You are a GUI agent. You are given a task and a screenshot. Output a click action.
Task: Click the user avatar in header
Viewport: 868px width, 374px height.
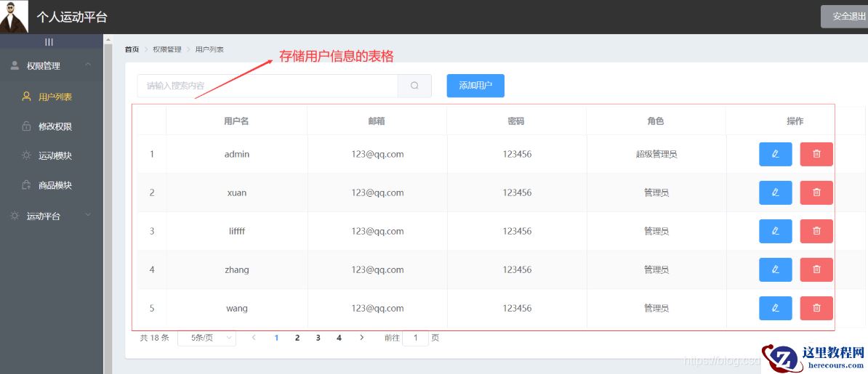(x=14, y=17)
